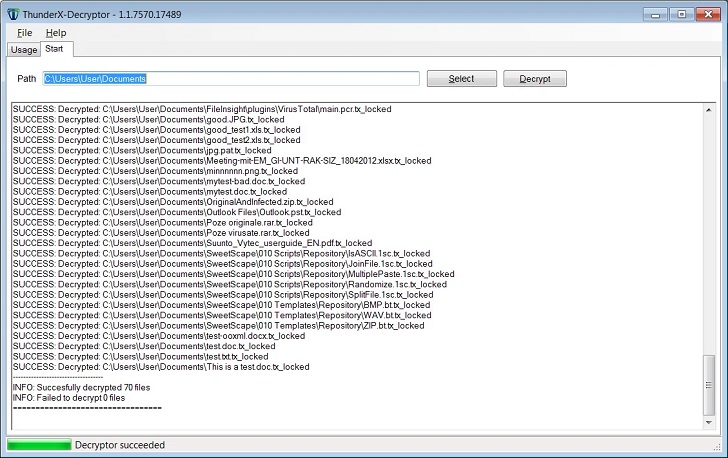
Task: Click the window resize grip in status bar
Action: click(716, 446)
